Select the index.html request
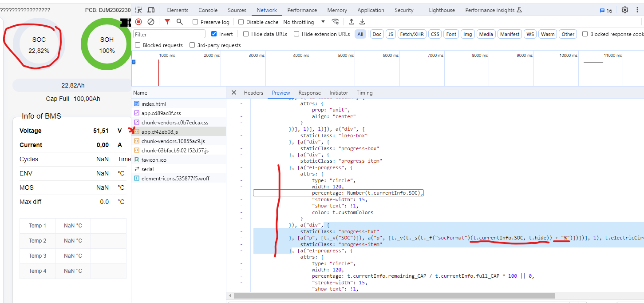The width and height of the screenshot is (644, 303). [x=179, y=104]
